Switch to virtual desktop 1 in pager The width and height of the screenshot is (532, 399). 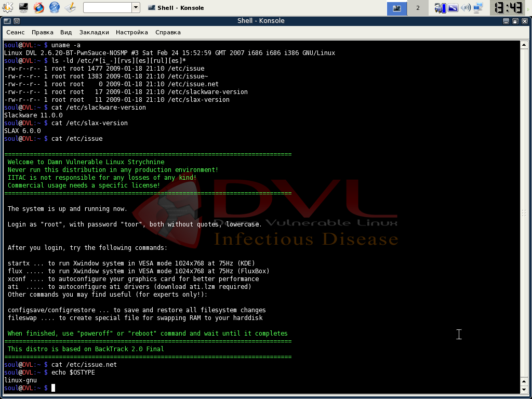[x=397, y=8]
